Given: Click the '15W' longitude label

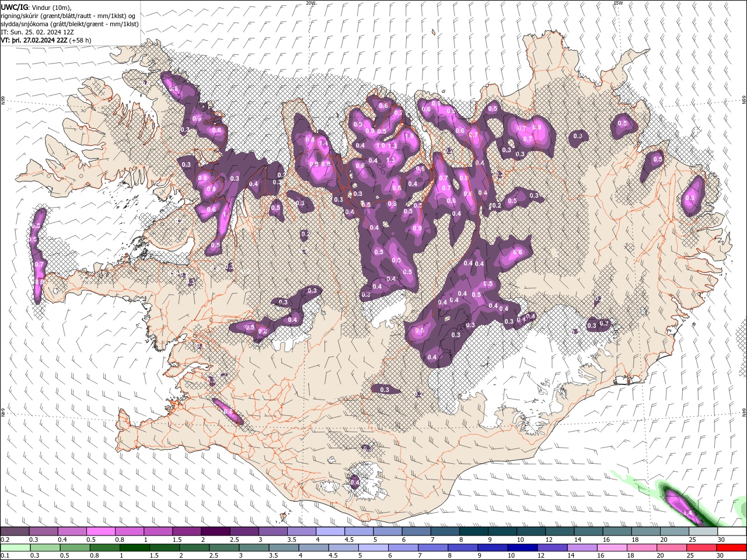Looking at the screenshot, I should (x=618, y=3).
